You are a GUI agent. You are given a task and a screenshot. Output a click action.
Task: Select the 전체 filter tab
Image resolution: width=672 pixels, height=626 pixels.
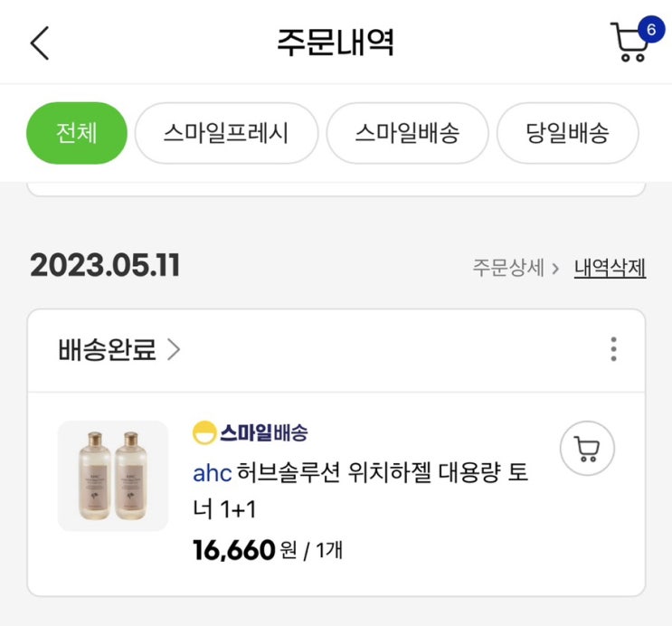coord(77,133)
